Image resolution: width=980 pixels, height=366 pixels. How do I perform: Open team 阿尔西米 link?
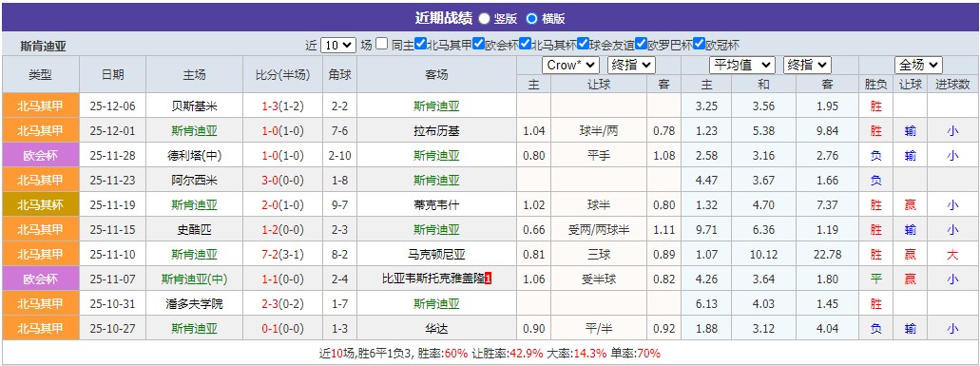tap(194, 181)
